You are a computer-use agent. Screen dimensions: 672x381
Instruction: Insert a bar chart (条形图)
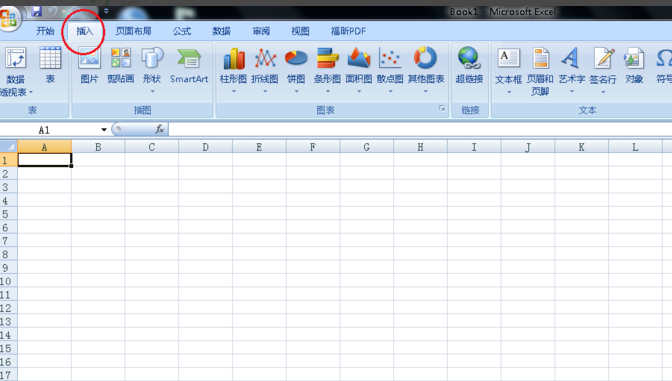(x=327, y=59)
